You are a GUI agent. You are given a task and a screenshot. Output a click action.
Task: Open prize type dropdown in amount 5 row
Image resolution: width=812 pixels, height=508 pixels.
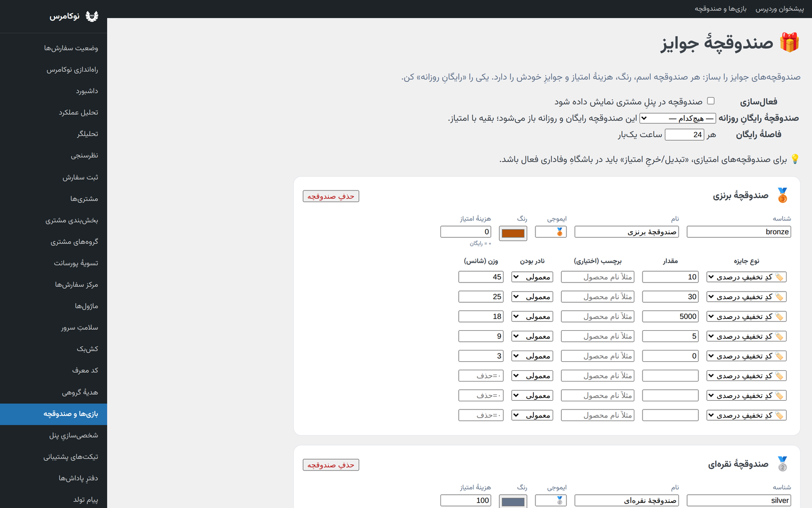(x=747, y=336)
